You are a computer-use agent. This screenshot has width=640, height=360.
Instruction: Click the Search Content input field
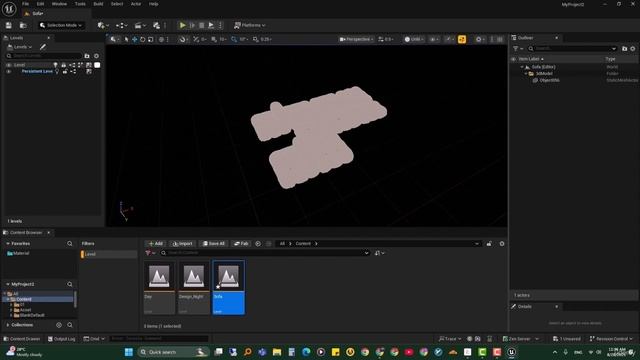(265, 253)
